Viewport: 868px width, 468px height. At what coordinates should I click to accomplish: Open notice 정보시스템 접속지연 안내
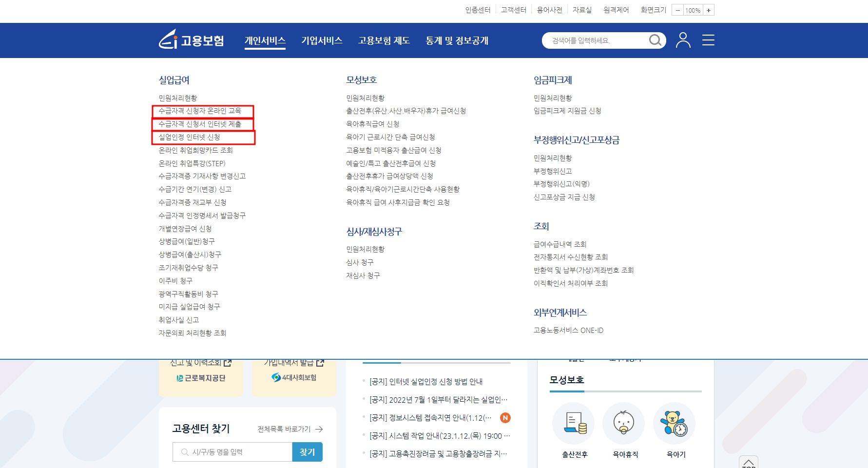(431, 418)
